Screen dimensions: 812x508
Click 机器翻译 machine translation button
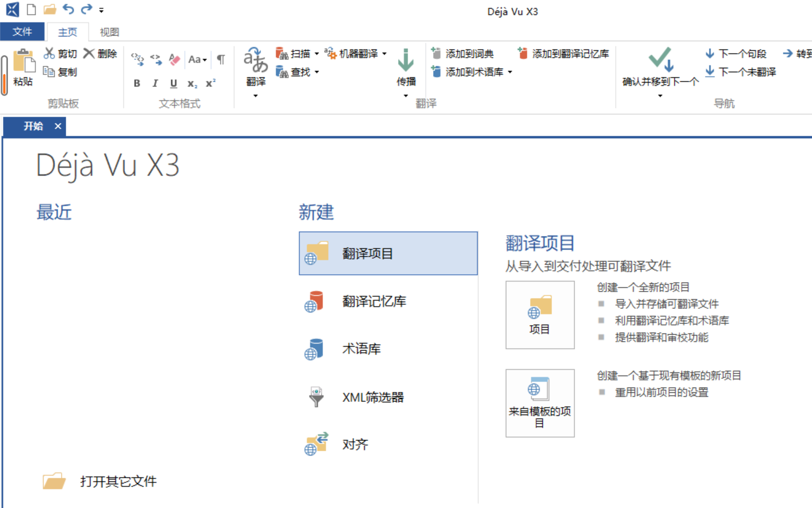point(351,54)
